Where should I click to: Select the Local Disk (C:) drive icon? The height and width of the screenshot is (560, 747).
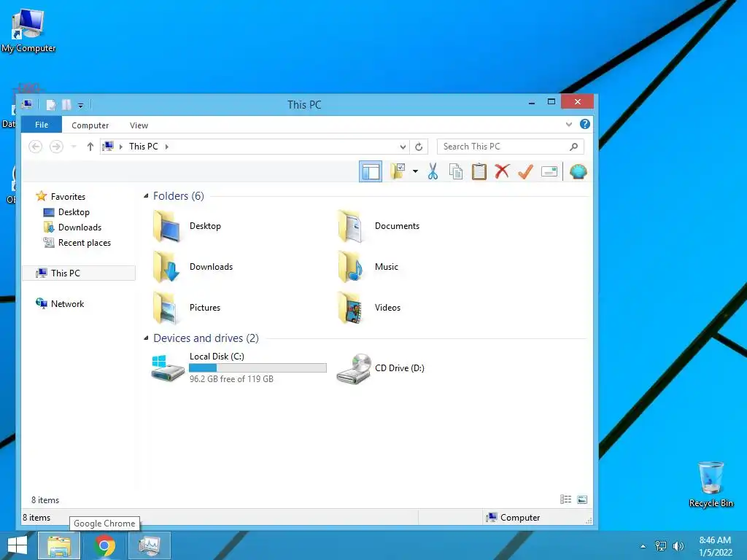168,367
